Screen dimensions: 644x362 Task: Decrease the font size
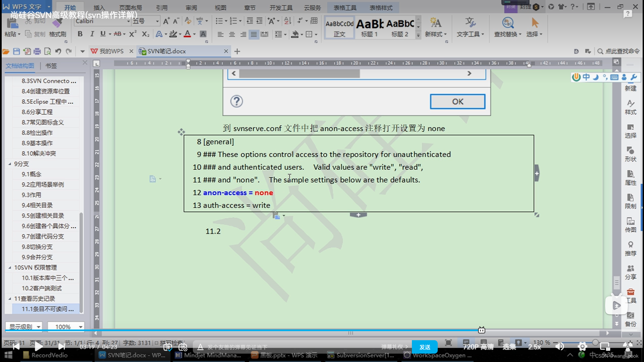176,21
